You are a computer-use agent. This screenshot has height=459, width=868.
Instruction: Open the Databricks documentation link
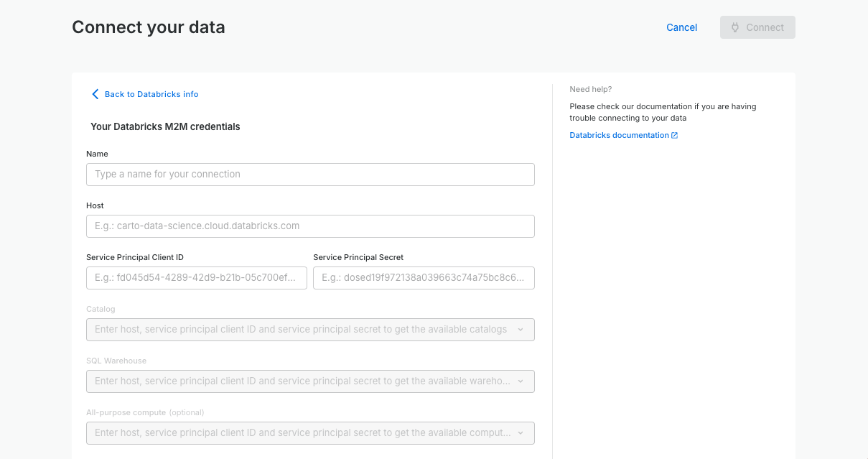619,135
